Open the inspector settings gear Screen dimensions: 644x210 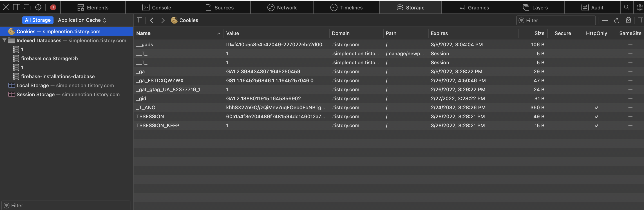coord(640,7)
